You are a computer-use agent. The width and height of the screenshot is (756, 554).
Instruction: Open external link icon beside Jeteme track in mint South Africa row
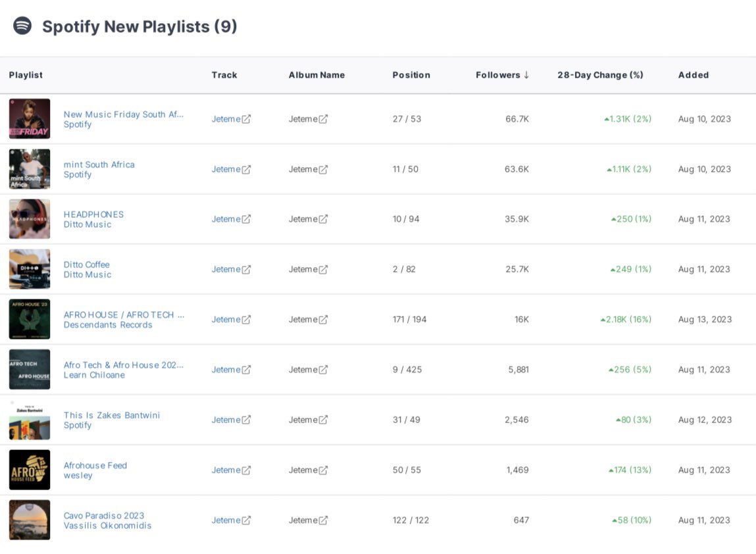point(246,169)
